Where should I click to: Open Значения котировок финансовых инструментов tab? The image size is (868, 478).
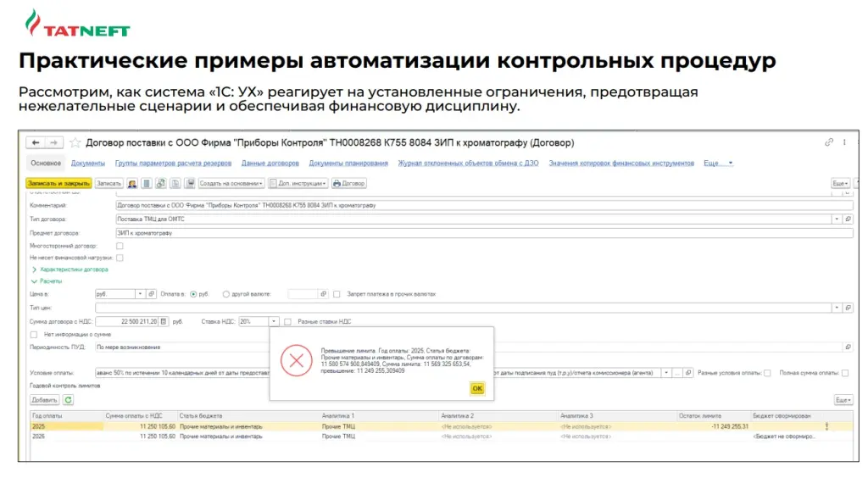[x=621, y=164]
